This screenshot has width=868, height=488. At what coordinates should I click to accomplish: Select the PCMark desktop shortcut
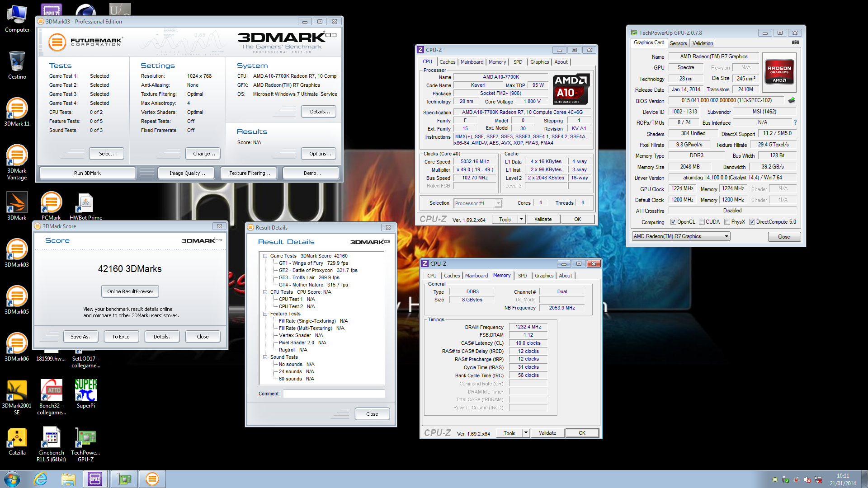(51, 206)
